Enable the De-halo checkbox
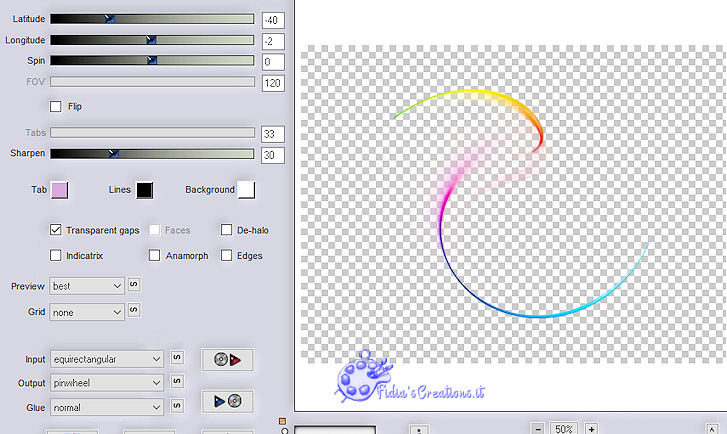The image size is (727, 434). (227, 230)
